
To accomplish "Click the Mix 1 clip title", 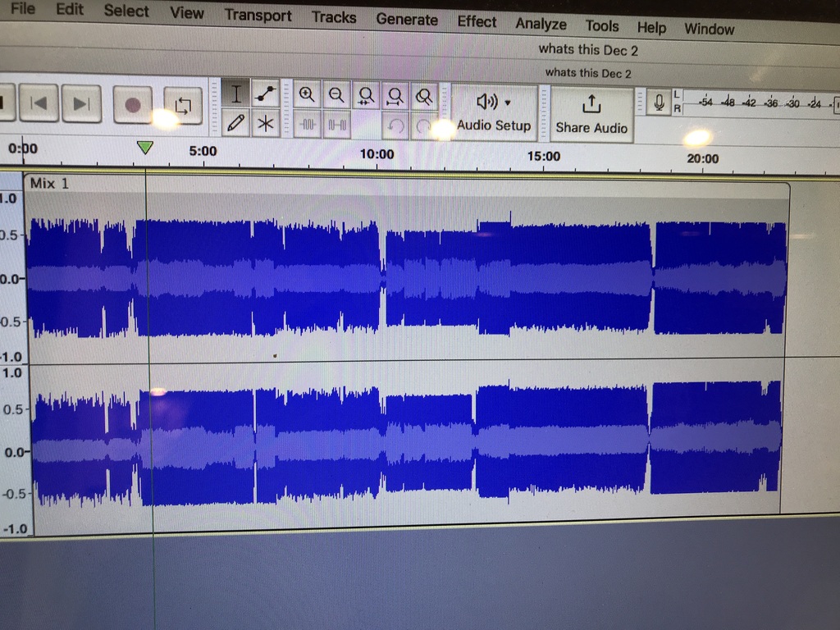I will coord(49,184).
